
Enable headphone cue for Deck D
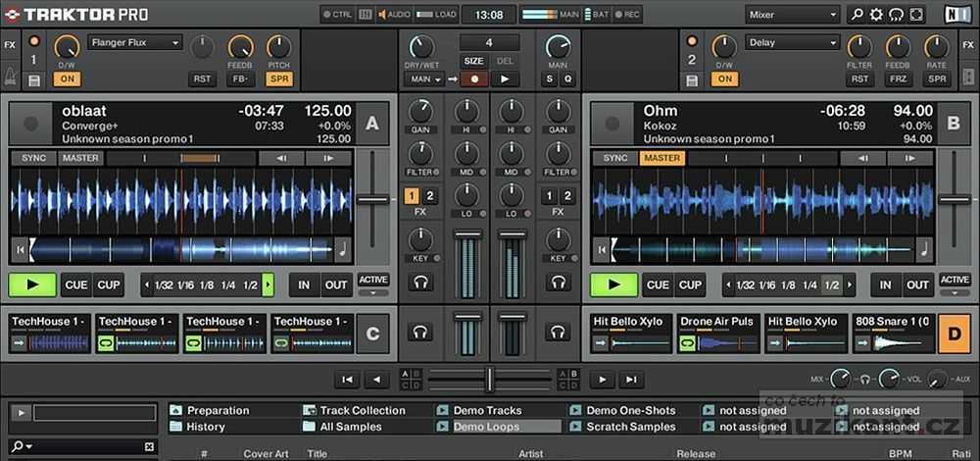click(x=559, y=332)
